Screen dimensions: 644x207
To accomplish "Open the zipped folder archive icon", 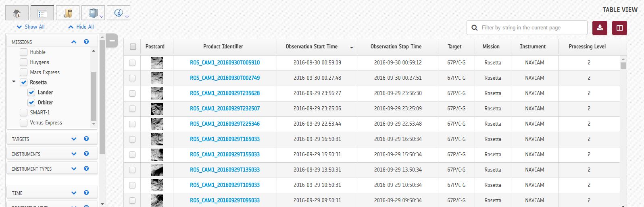I will [x=68, y=13].
